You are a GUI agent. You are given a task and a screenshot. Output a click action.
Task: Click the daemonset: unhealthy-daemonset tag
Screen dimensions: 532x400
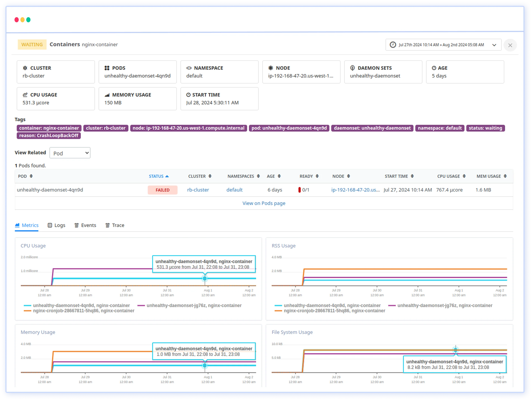[x=372, y=128]
